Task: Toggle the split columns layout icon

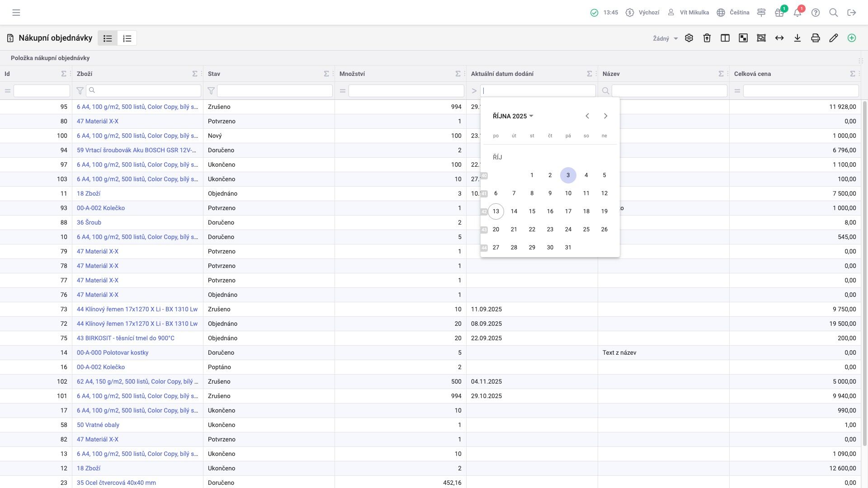Action: point(725,38)
